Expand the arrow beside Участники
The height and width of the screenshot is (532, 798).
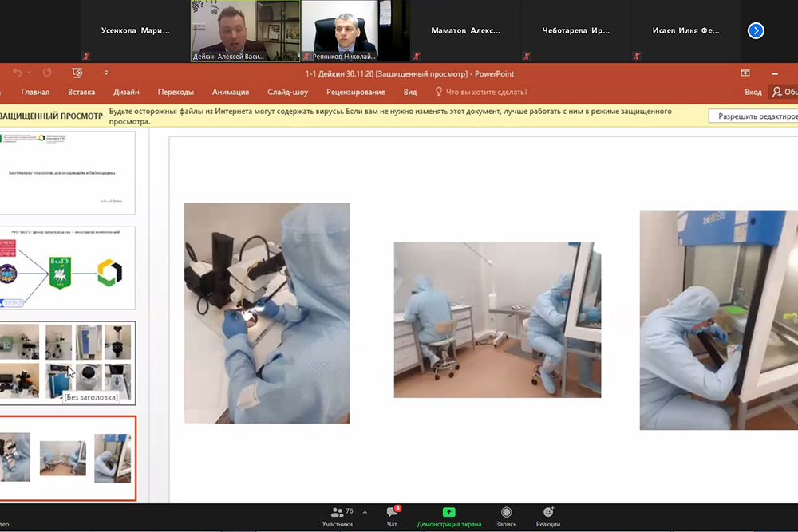pos(365,512)
